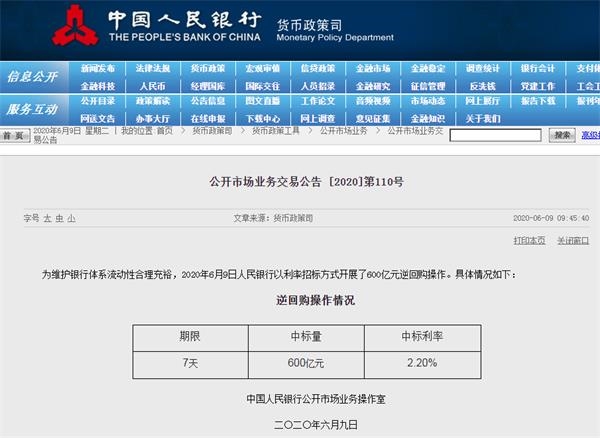
Task: Go to 办事大厅 section
Action: pos(153,119)
